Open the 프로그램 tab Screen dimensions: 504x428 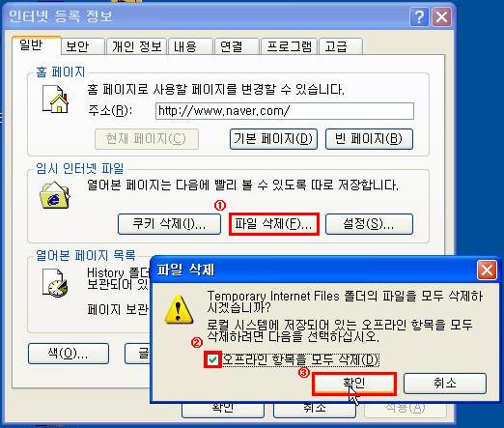coord(289,46)
